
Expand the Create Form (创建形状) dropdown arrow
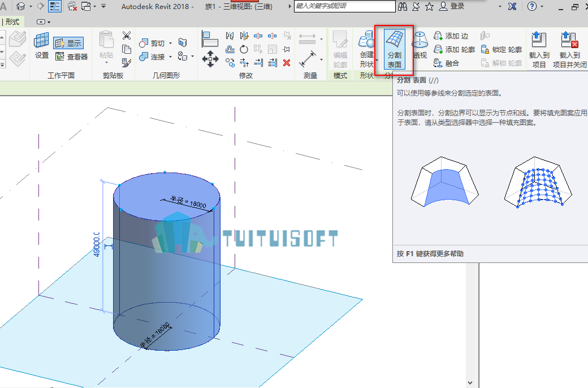coord(377,61)
